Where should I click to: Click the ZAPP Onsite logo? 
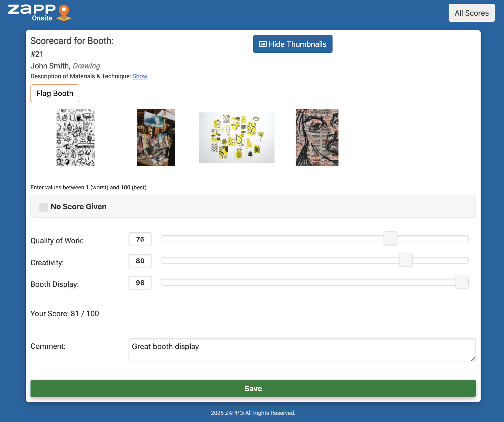pos(40,13)
